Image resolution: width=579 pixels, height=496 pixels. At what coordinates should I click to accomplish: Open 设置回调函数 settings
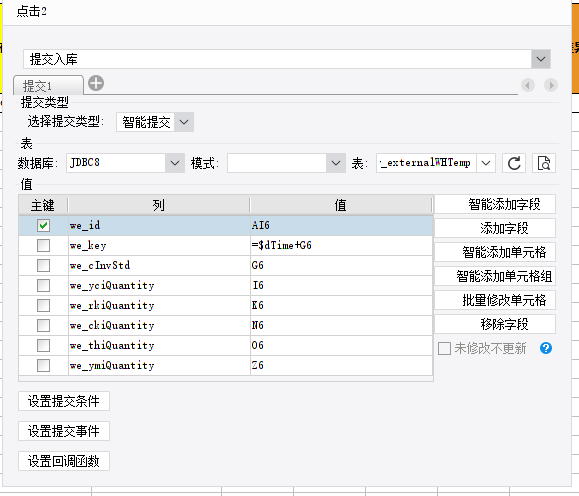coord(64,461)
